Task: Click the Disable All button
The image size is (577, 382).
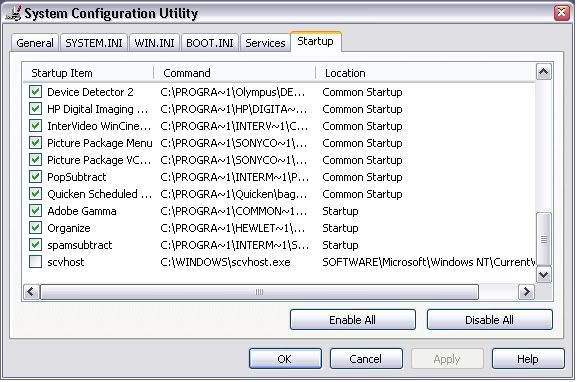Action: pos(489,320)
